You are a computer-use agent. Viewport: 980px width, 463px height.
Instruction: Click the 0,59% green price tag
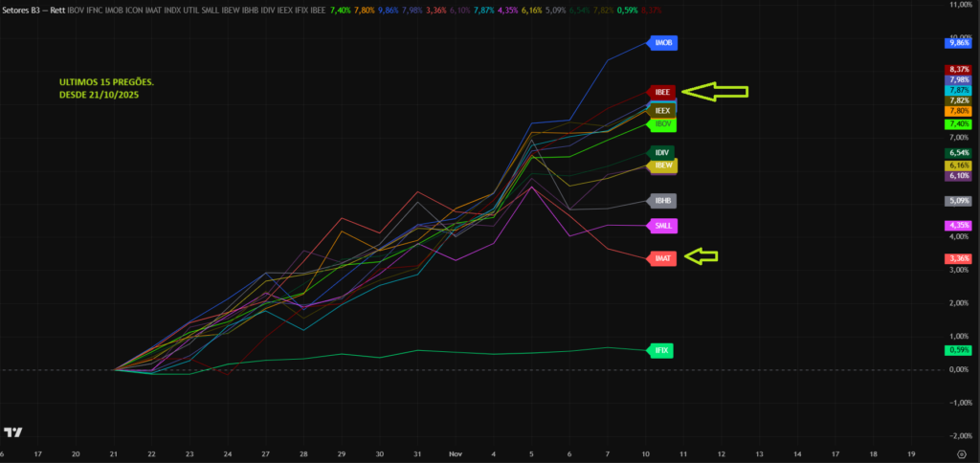(x=958, y=351)
